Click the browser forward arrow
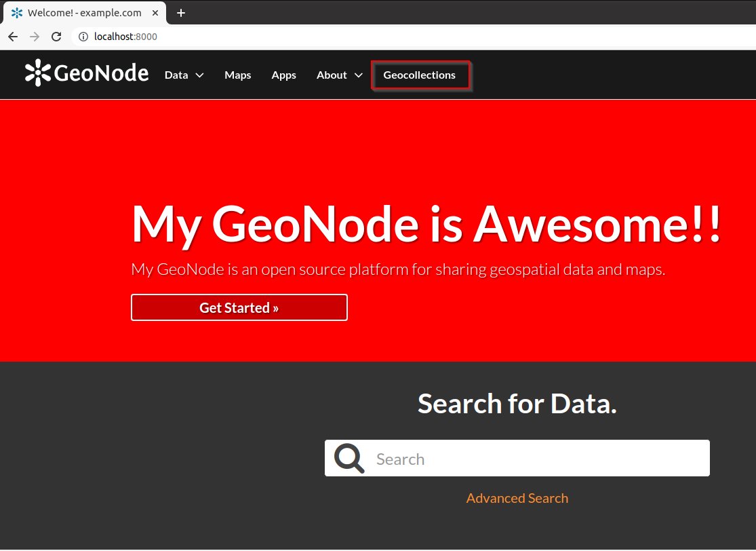This screenshot has height=551, width=756. (35, 37)
